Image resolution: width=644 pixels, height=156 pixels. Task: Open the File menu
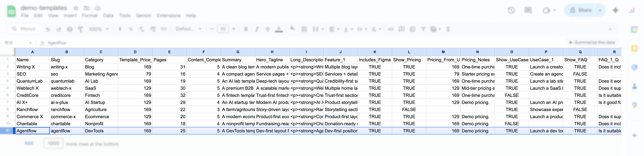(x=25, y=15)
